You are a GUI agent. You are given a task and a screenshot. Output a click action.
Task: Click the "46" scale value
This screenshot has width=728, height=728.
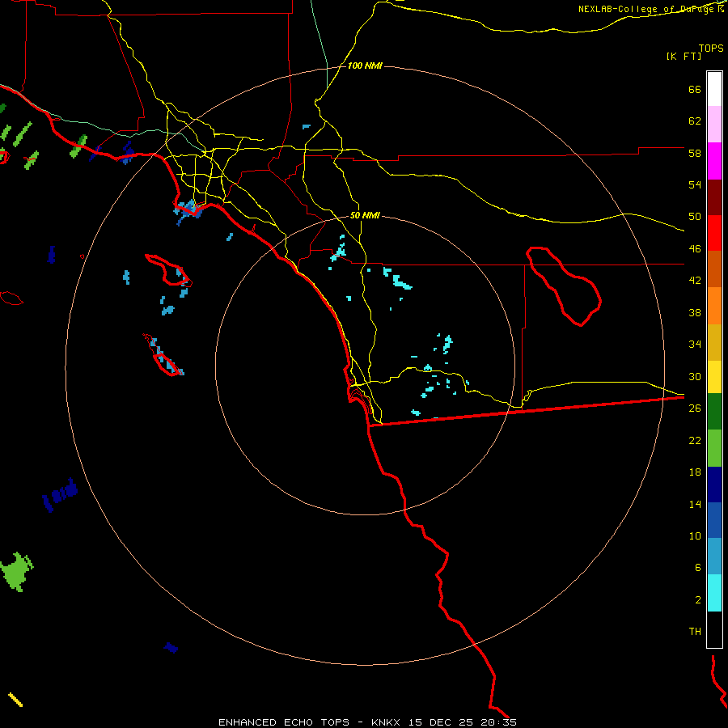tap(695, 249)
